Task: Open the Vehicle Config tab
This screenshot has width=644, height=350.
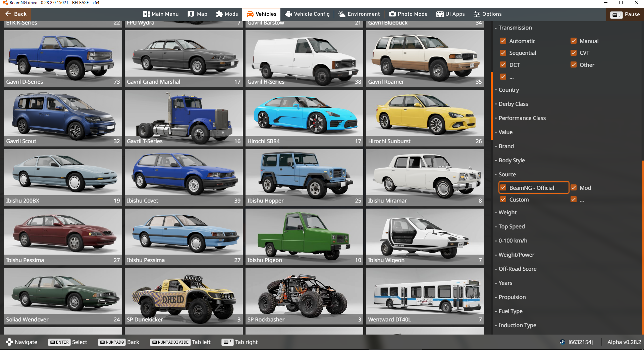Action: [x=307, y=14]
